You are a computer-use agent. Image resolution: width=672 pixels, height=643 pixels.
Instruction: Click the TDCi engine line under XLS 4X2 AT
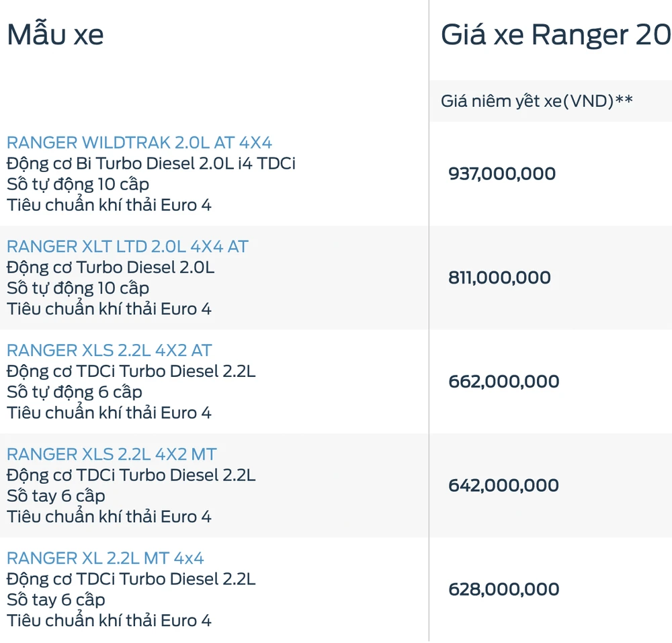tap(131, 371)
